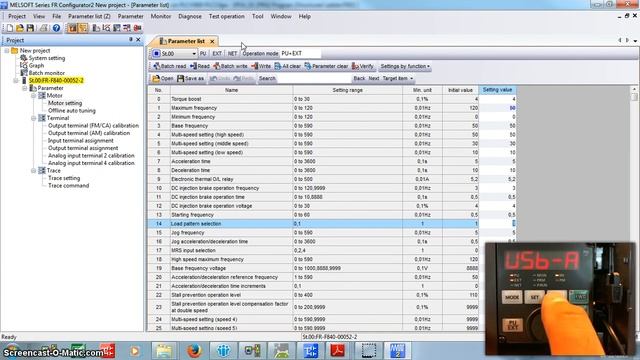
Task: Click the first orange toggle icon in the main toolbar
Action: 72,28
